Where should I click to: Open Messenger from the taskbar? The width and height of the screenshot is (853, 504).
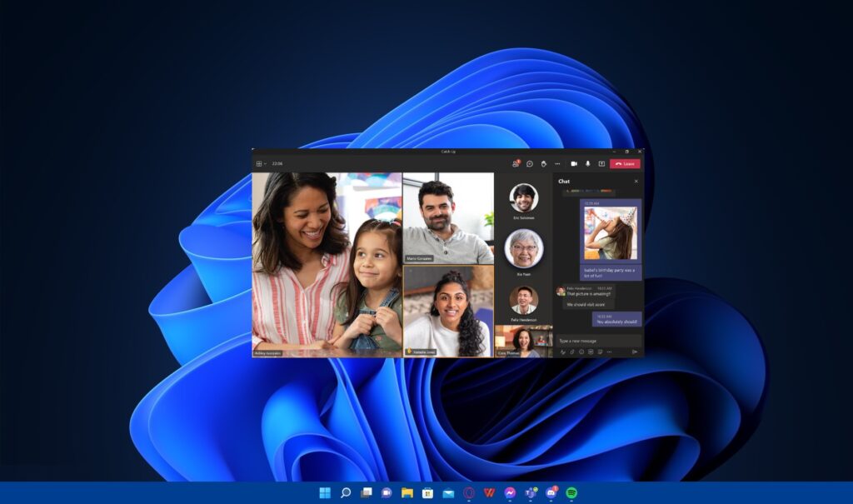(x=510, y=492)
